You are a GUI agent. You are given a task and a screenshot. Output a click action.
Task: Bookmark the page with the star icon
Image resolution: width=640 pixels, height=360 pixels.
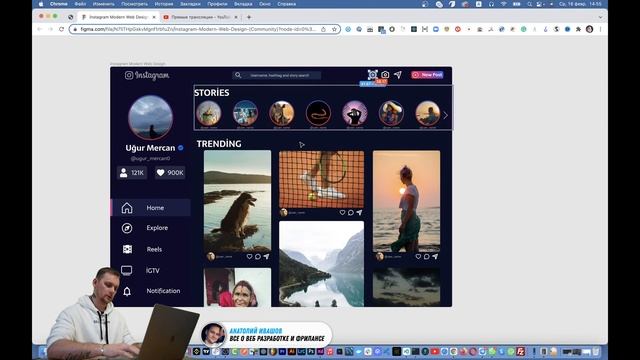(334, 29)
